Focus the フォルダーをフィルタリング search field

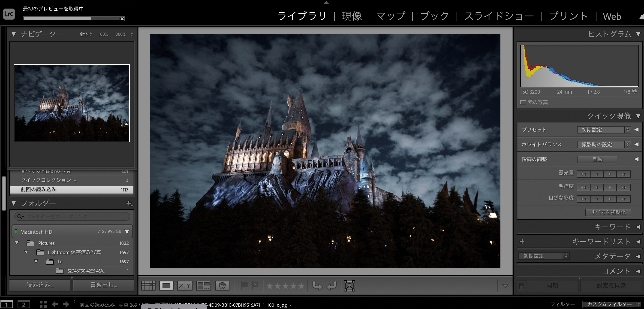pyautogui.click(x=72, y=216)
